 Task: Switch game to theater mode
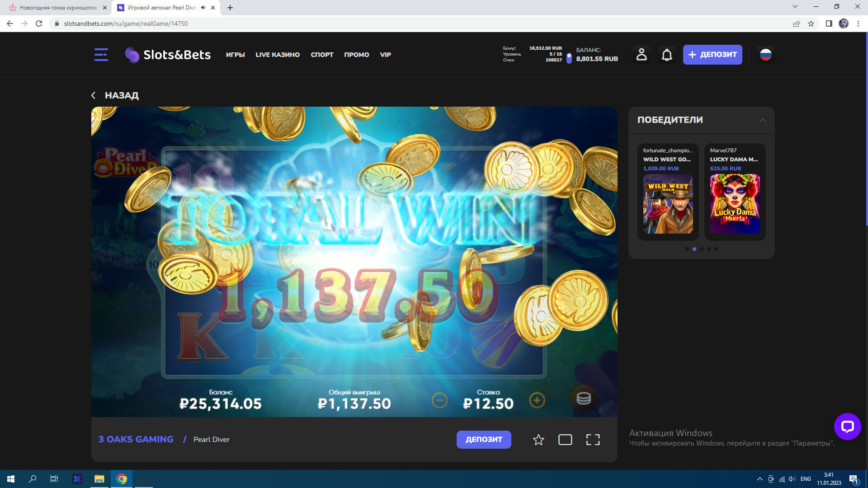[565, 440]
